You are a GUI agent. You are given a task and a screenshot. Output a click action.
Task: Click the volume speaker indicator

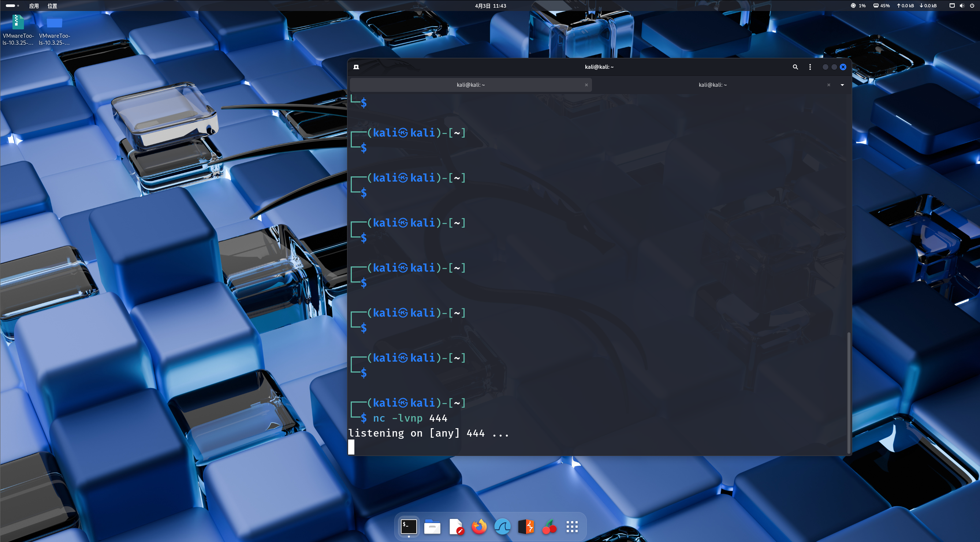point(962,6)
